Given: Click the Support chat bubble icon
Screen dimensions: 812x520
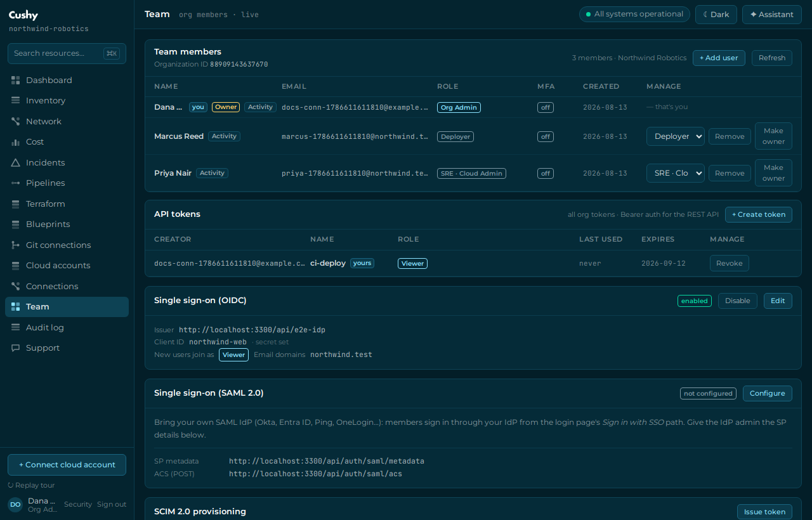Looking at the screenshot, I should [x=16, y=348].
